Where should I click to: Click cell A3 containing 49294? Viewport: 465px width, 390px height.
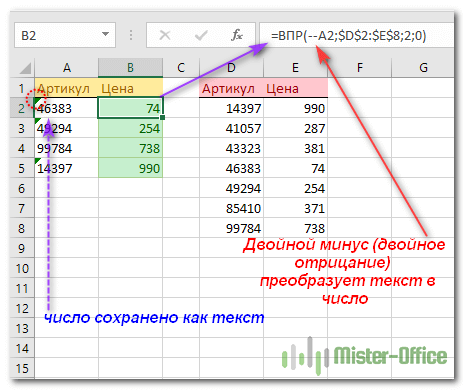tap(66, 128)
